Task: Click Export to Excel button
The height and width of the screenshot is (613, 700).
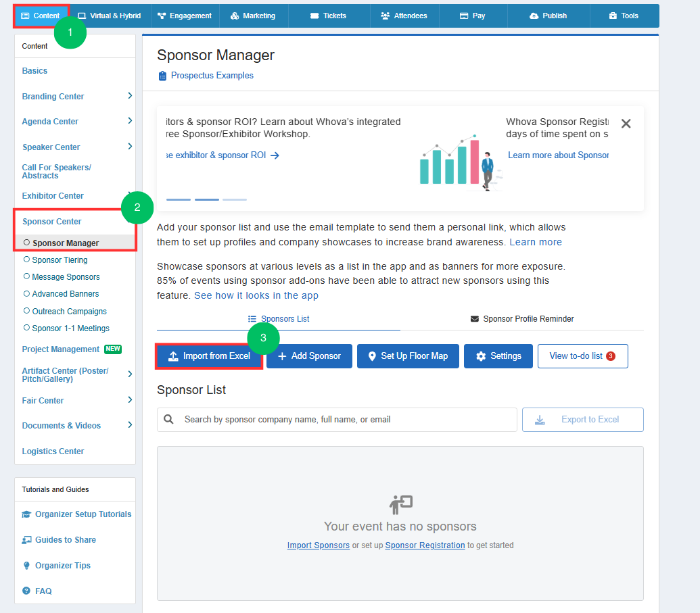Action: point(582,420)
